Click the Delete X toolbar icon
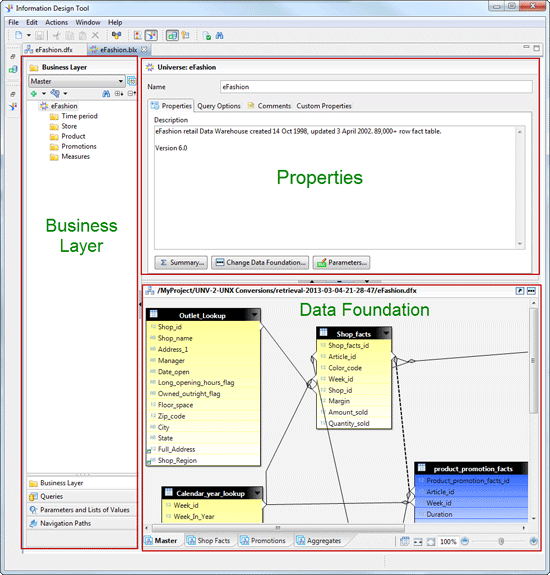Viewport: 550px width, 575px height. tap(95, 35)
